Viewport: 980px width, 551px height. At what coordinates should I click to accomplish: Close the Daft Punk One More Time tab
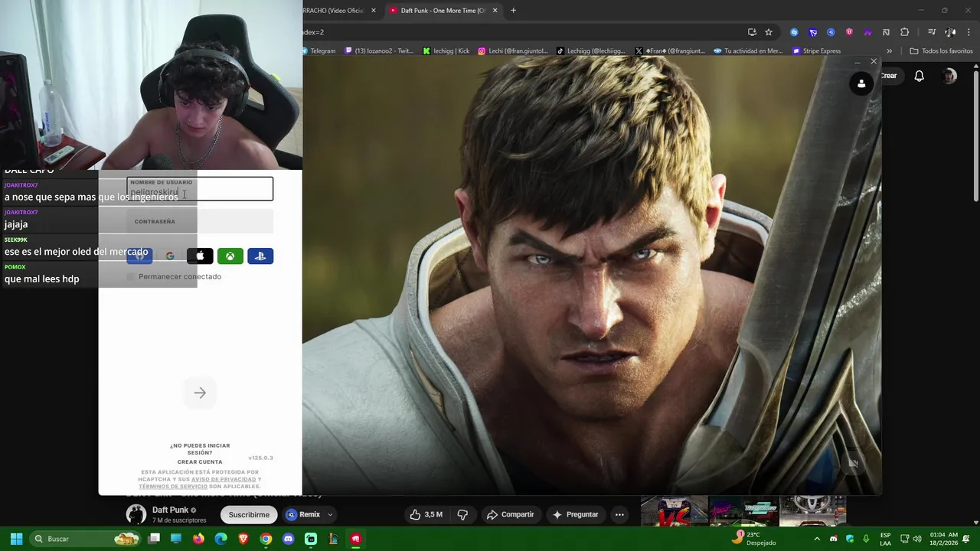(495, 11)
